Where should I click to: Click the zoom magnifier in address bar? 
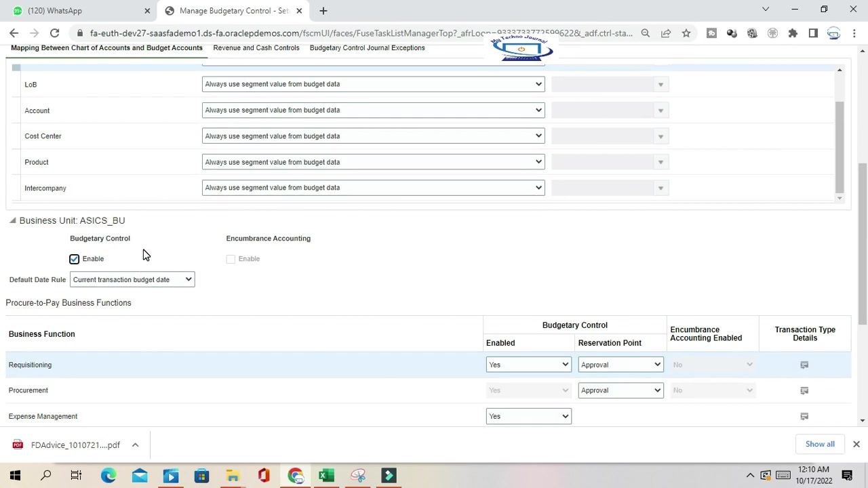(x=646, y=33)
